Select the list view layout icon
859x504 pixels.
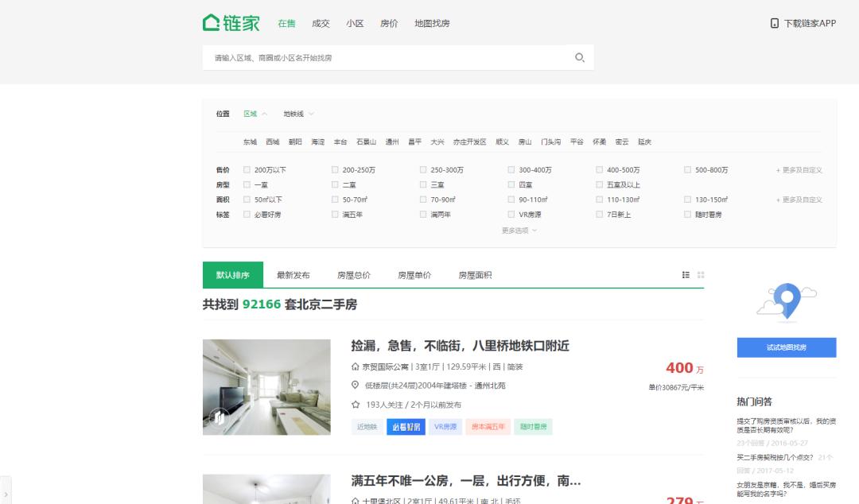(x=686, y=273)
